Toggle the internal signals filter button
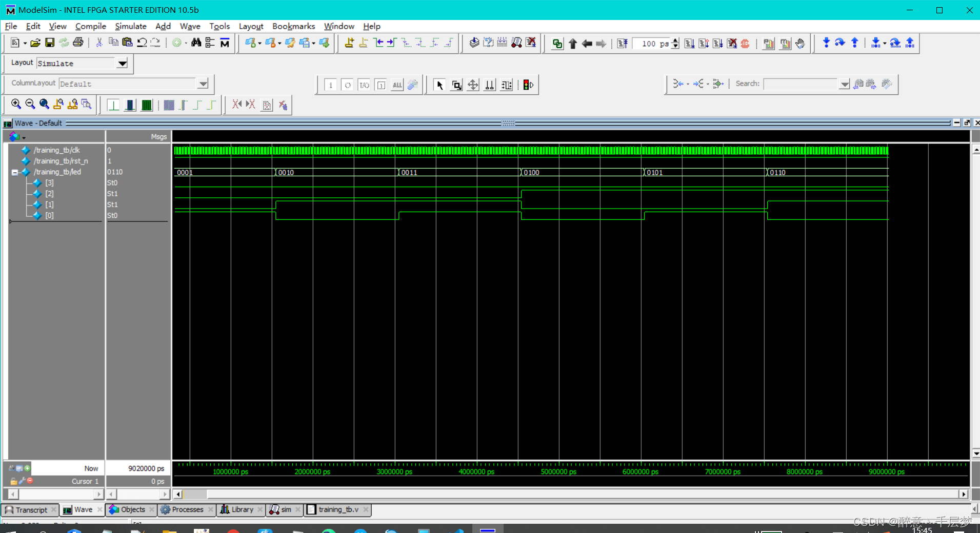The height and width of the screenshot is (533, 980). (x=381, y=85)
